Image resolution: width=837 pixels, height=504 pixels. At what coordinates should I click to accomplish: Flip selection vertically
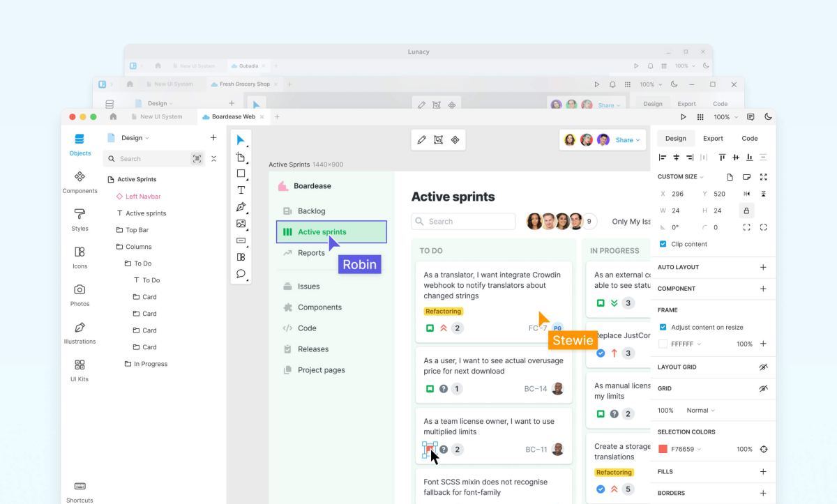point(764,194)
